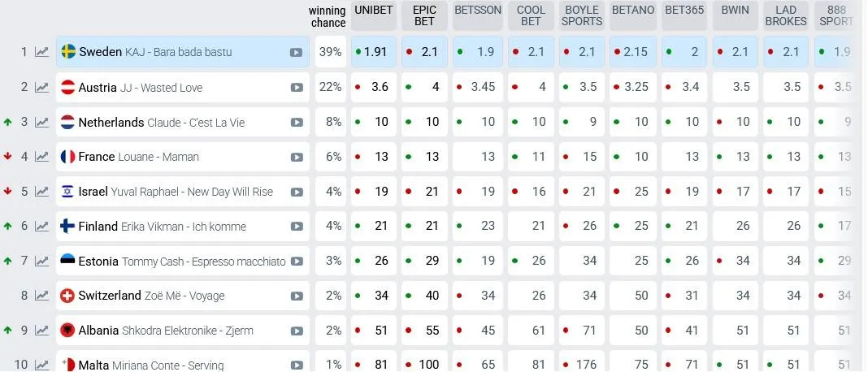Click Sweden's 39% winning chance cell
868x372 pixels.
331,52
